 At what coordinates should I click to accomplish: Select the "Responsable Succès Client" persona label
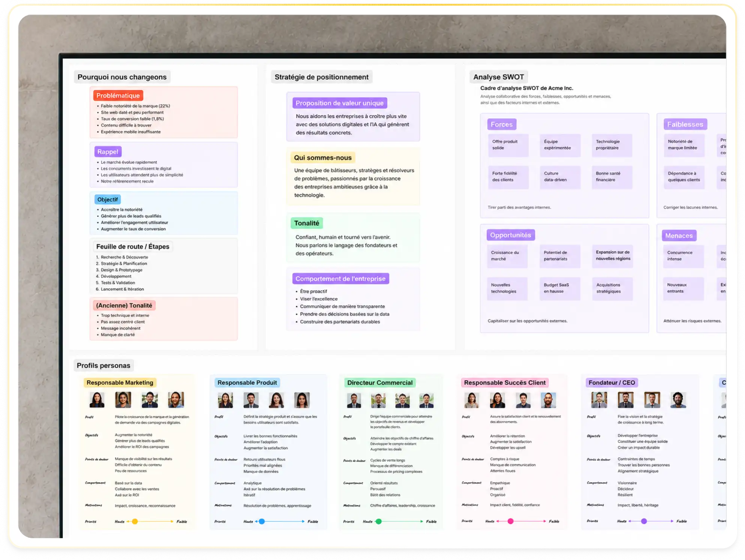(504, 383)
